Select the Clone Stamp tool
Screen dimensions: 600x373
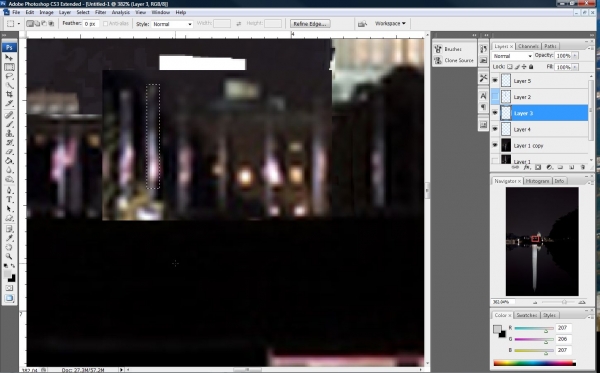(9, 133)
